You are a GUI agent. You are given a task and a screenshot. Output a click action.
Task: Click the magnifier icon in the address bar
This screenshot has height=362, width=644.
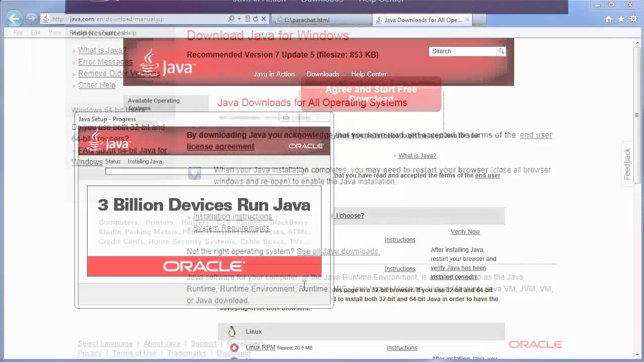tap(231, 19)
